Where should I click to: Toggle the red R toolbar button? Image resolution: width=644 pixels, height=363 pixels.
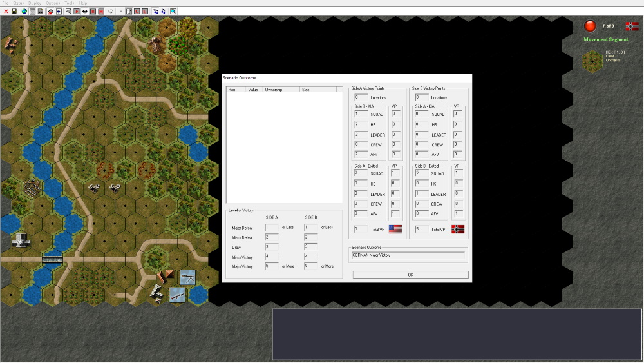(93, 11)
